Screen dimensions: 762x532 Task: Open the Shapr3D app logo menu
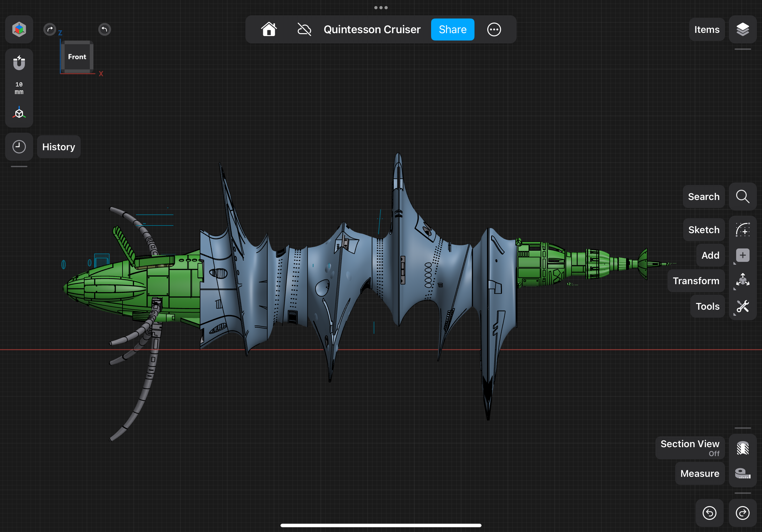point(19,29)
